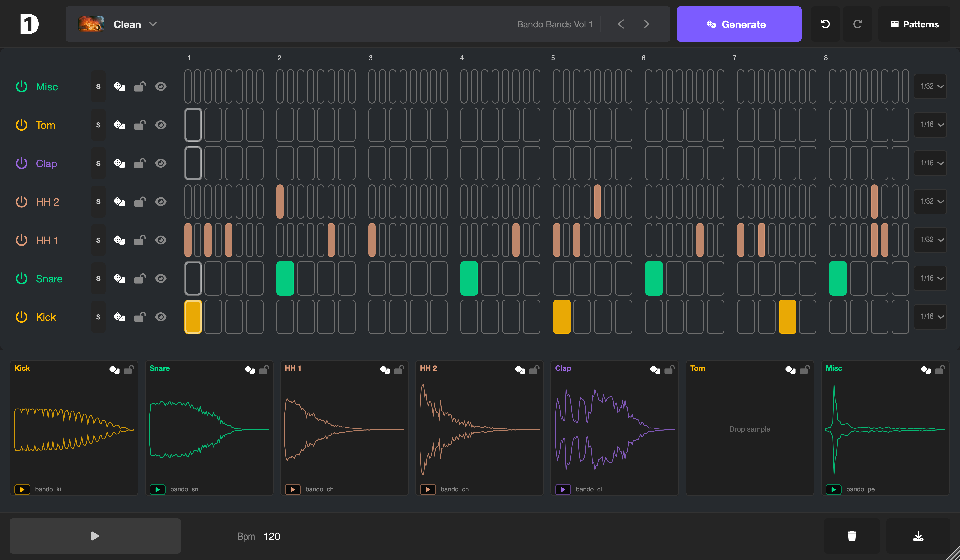This screenshot has width=960, height=560.
Task: Toggle the Tom track power button
Action: (x=22, y=125)
